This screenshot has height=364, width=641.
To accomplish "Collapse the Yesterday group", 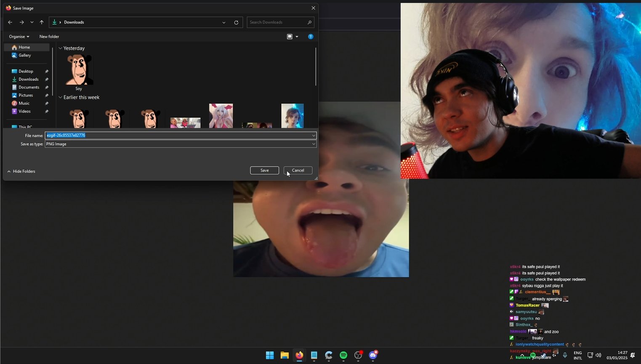I will [x=60, y=48].
